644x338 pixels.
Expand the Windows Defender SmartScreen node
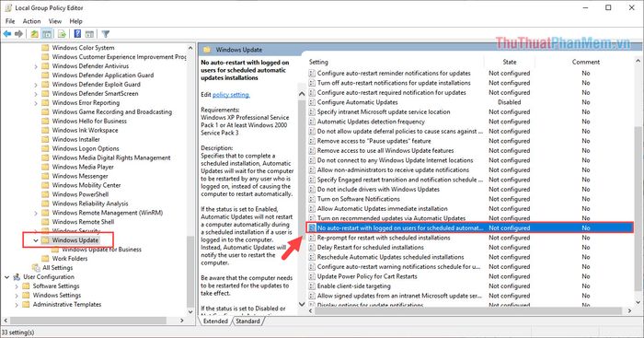coord(36,94)
